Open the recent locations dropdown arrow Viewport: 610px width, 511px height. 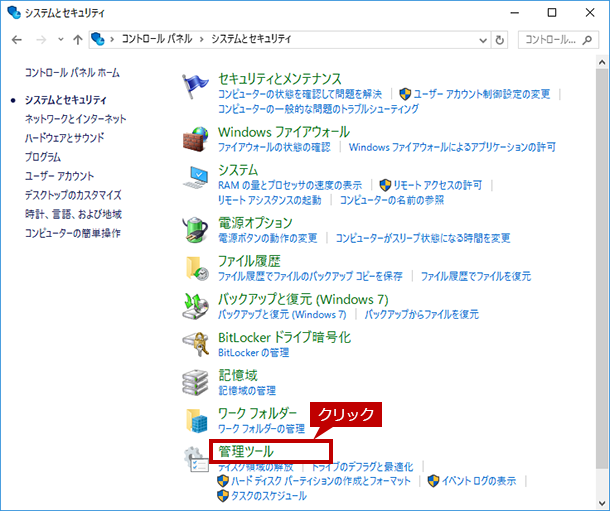pos(61,40)
